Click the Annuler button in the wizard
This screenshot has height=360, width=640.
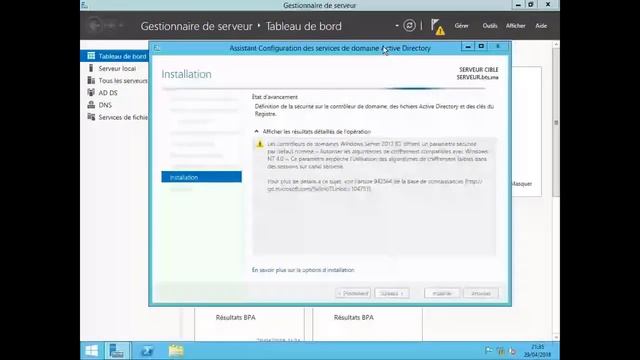[x=481, y=293]
